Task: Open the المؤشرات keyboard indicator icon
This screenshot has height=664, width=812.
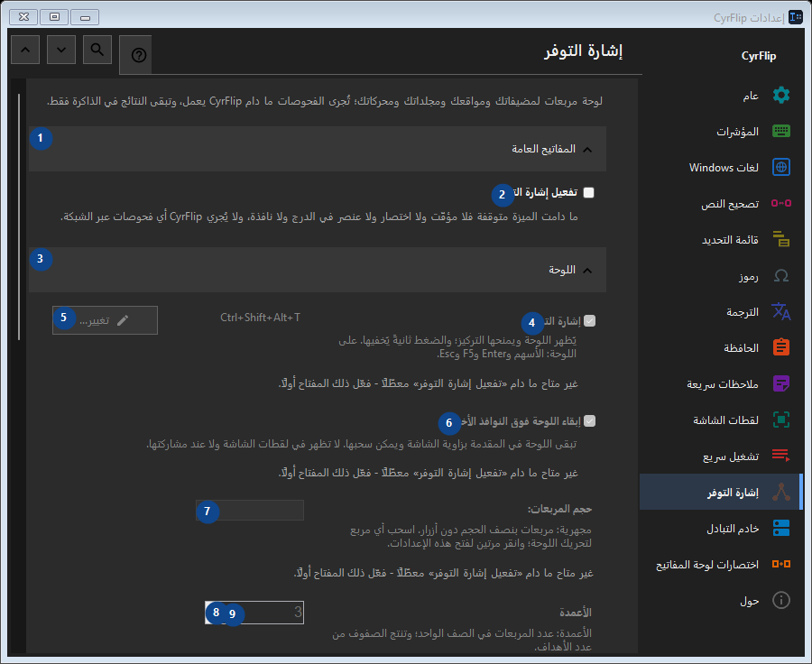Action: pyautogui.click(x=781, y=131)
